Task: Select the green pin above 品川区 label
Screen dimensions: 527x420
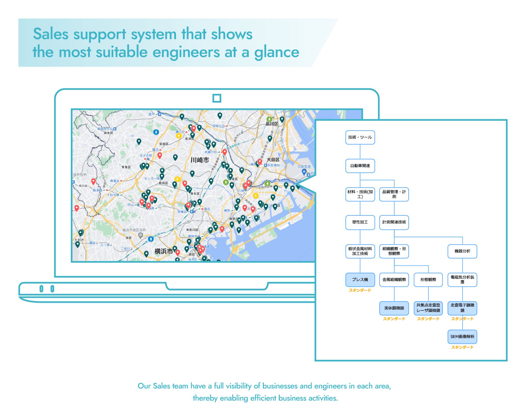Action: (269, 119)
